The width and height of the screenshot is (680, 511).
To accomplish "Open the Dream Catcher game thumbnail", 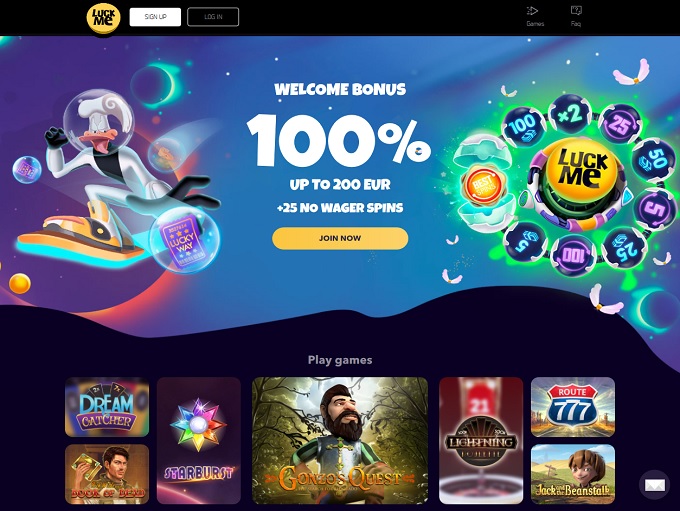I will point(107,407).
